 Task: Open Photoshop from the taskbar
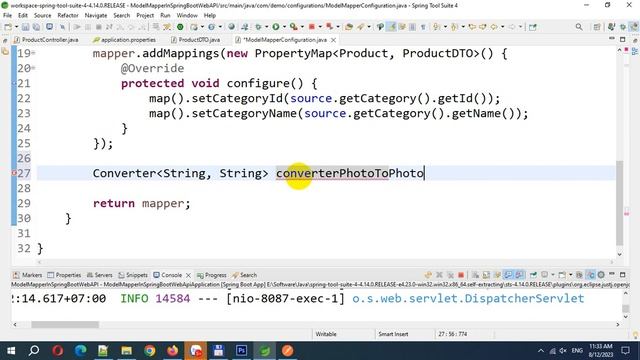[x=241, y=351]
